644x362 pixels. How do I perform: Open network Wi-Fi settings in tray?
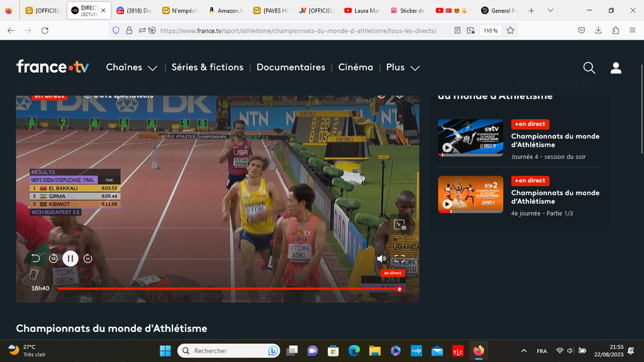click(559, 351)
